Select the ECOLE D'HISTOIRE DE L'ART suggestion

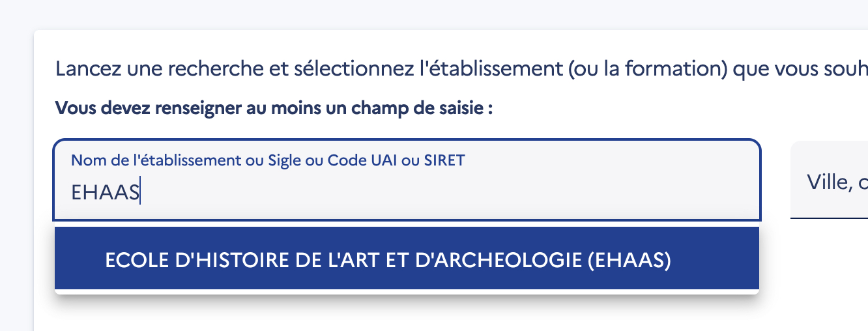tap(388, 260)
